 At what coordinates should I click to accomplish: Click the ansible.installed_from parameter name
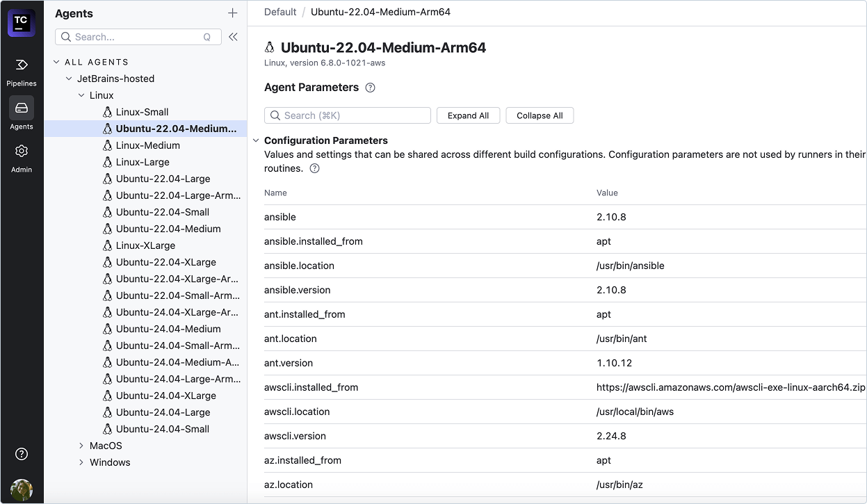(314, 241)
